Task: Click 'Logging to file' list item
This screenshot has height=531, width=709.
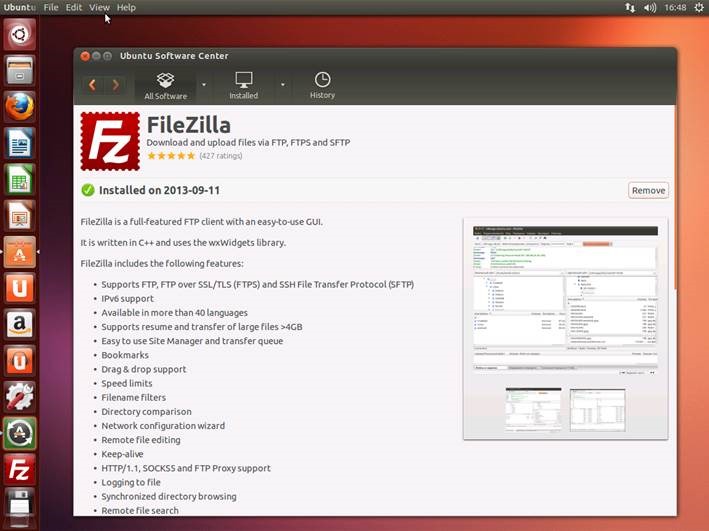Action: [x=131, y=482]
